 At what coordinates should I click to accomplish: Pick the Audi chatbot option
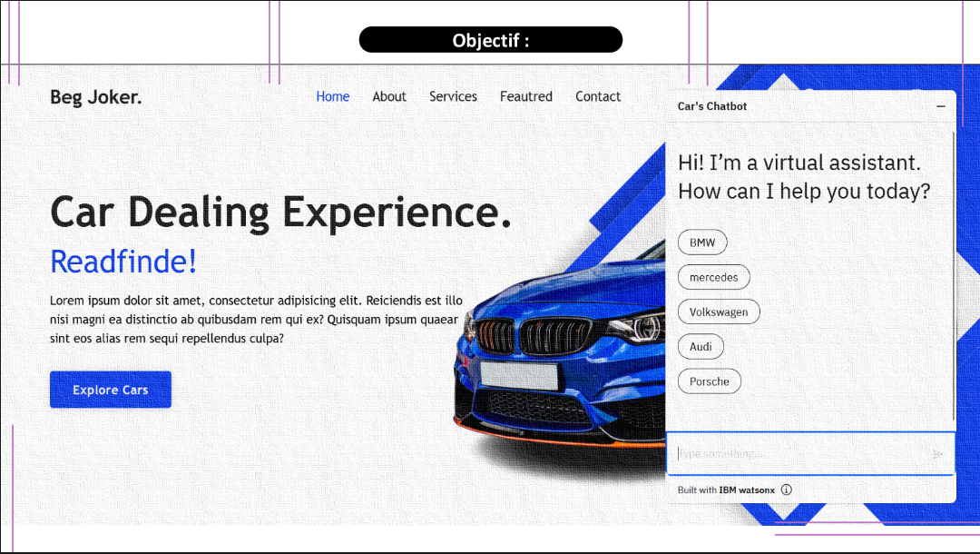(x=701, y=346)
